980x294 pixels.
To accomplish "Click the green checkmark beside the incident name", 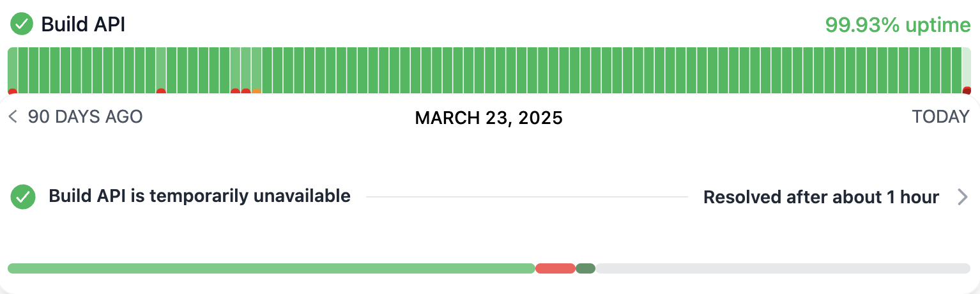I will coord(22,197).
